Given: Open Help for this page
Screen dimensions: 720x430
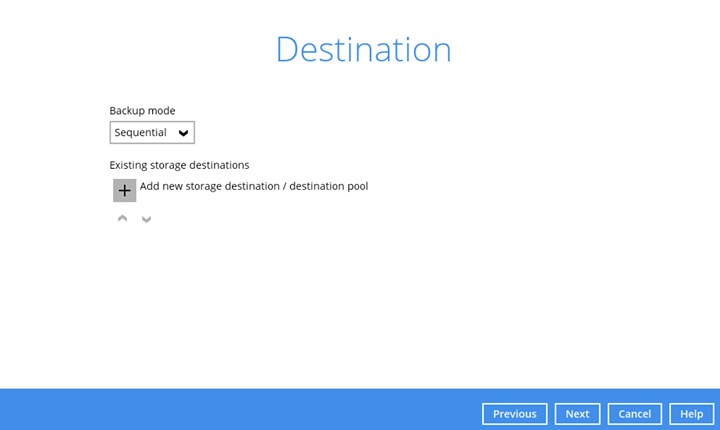Looking at the screenshot, I should pyautogui.click(x=691, y=414).
